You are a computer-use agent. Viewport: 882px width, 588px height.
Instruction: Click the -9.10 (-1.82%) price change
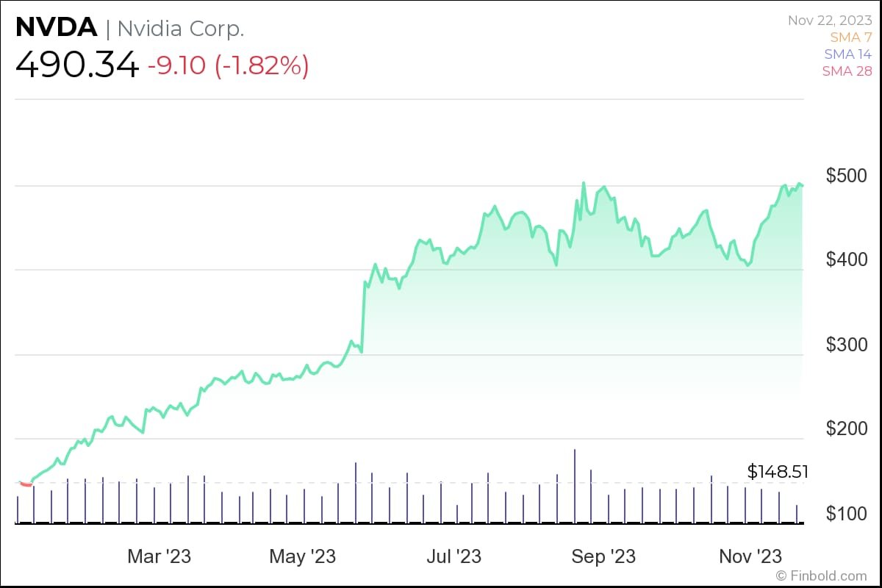[x=229, y=66]
